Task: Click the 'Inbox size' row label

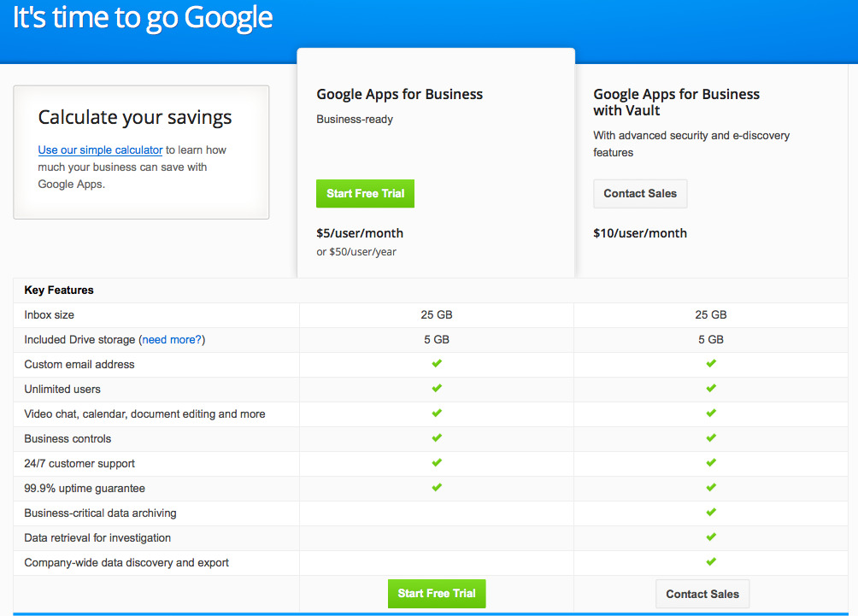Action: [x=49, y=315]
